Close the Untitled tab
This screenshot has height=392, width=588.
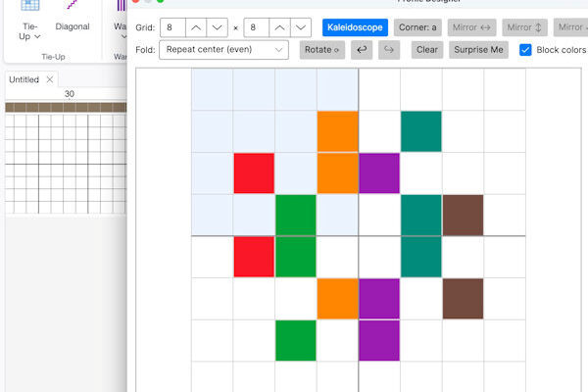[50, 79]
